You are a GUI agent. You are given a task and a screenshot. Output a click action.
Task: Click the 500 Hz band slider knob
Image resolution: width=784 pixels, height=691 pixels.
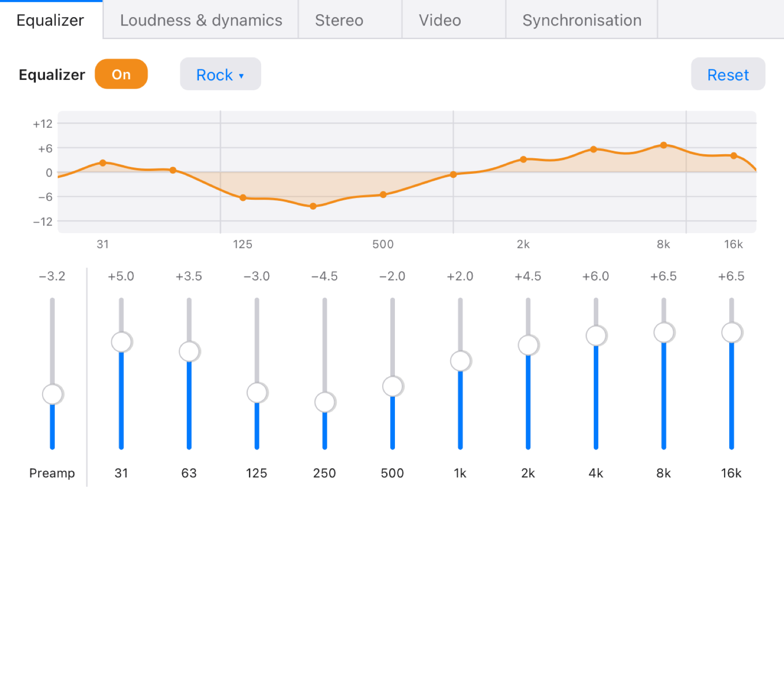click(392, 386)
